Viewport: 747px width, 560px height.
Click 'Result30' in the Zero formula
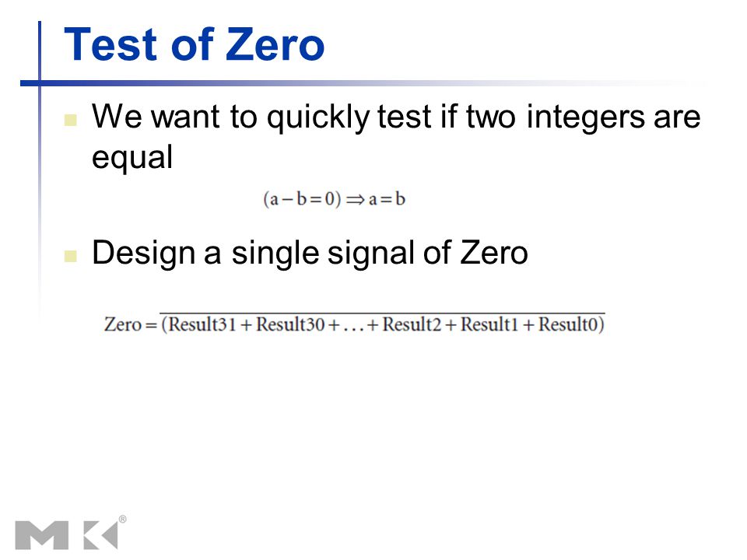tap(290, 324)
